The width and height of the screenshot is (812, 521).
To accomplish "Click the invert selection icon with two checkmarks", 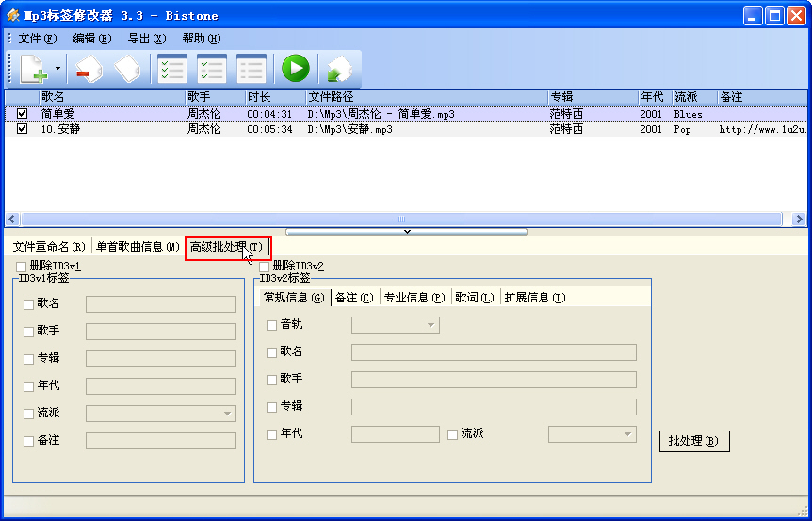I will [211, 69].
